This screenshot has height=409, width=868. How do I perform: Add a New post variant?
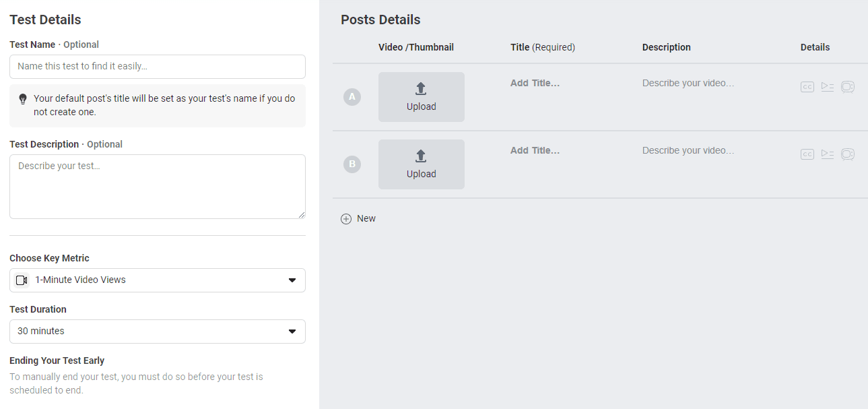click(x=358, y=219)
